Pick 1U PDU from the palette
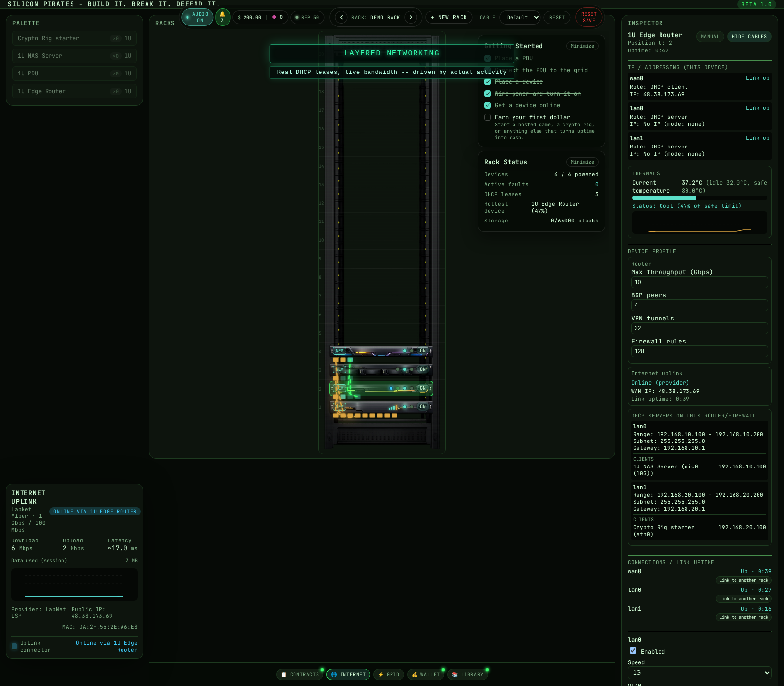 pyautogui.click(x=74, y=73)
